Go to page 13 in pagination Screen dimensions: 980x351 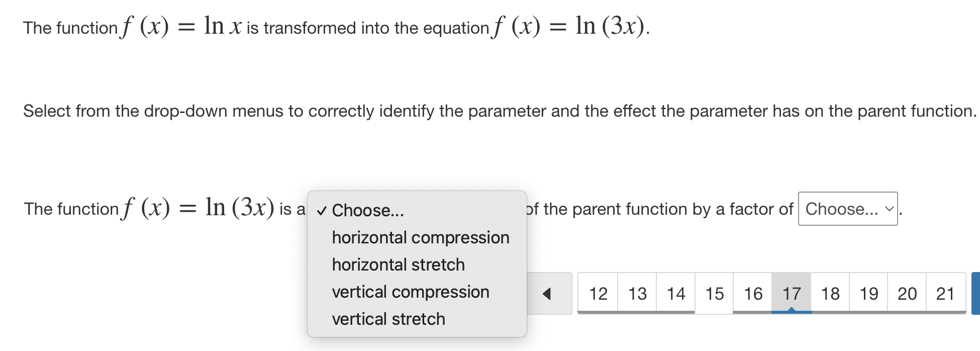click(x=638, y=293)
